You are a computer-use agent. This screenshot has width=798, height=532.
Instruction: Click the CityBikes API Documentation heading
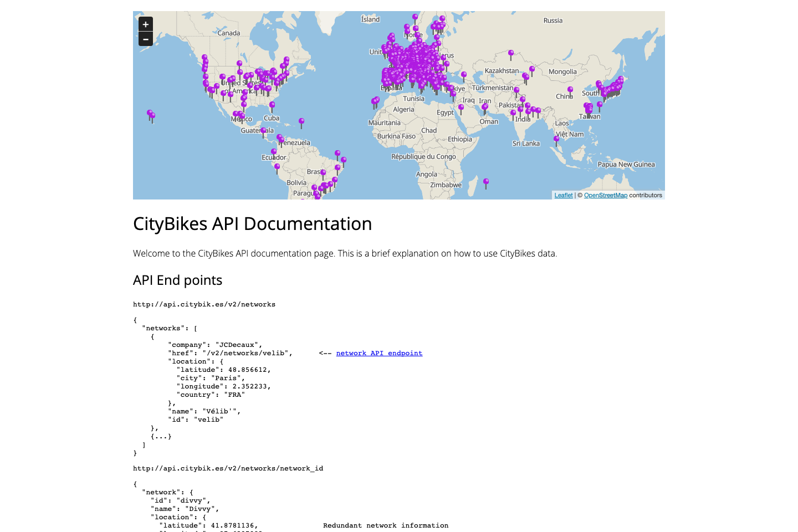pyautogui.click(x=252, y=224)
